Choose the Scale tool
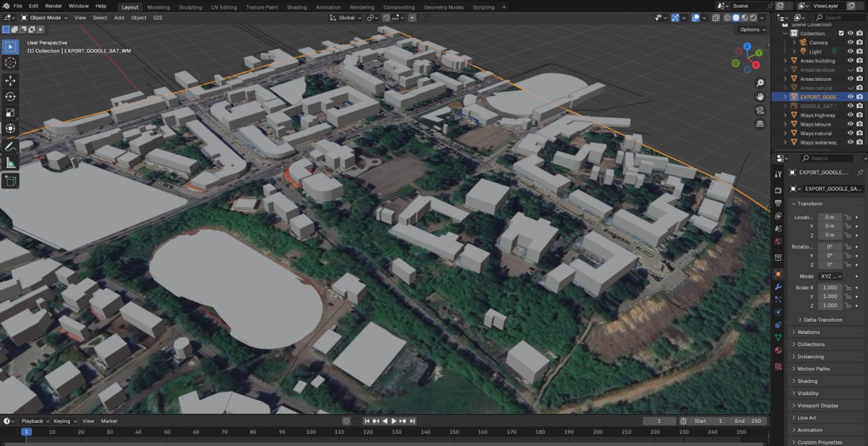The width and height of the screenshot is (868, 446). (x=10, y=113)
